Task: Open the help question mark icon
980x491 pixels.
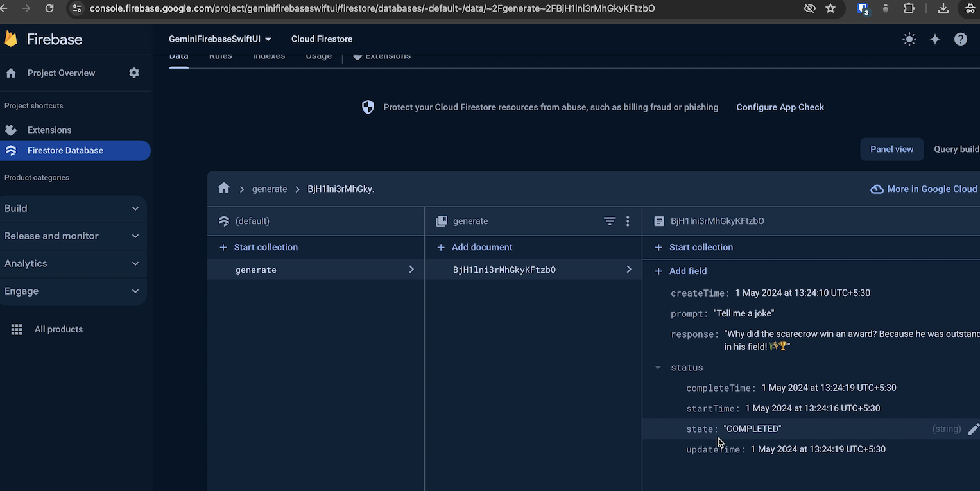Action: click(960, 39)
